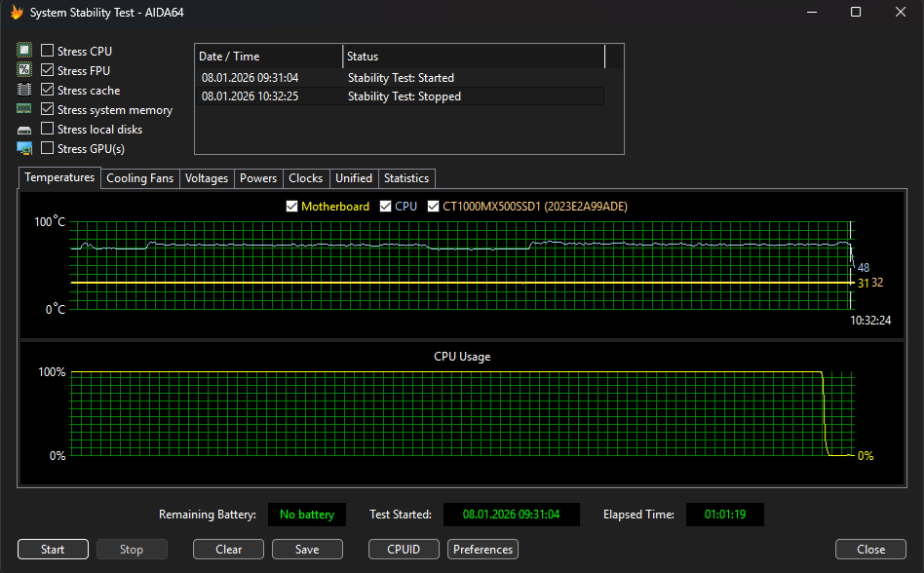The height and width of the screenshot is (573, 924).
Task: Click the Save button
Action: 307,550
